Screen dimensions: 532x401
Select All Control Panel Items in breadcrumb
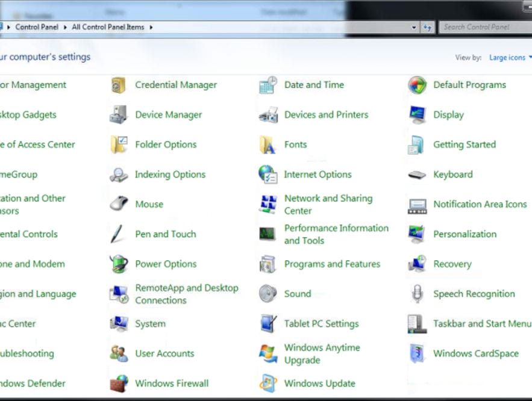[108, 27]
